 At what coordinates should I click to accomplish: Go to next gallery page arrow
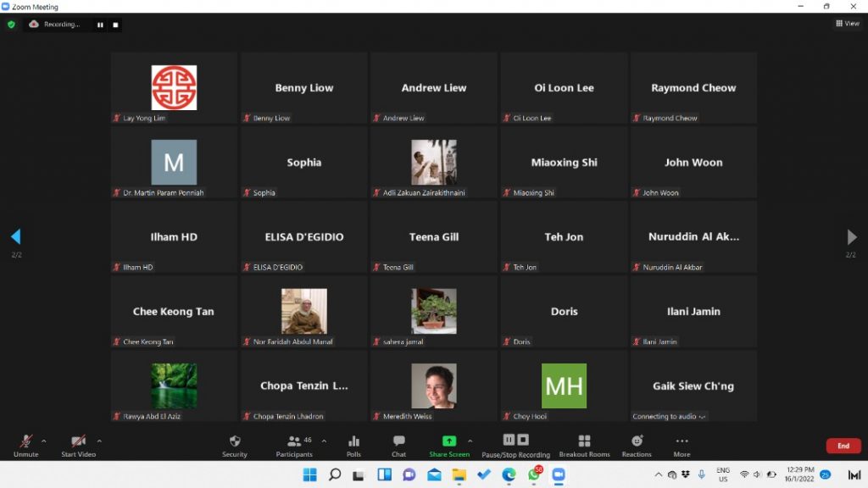click(852, 237)
